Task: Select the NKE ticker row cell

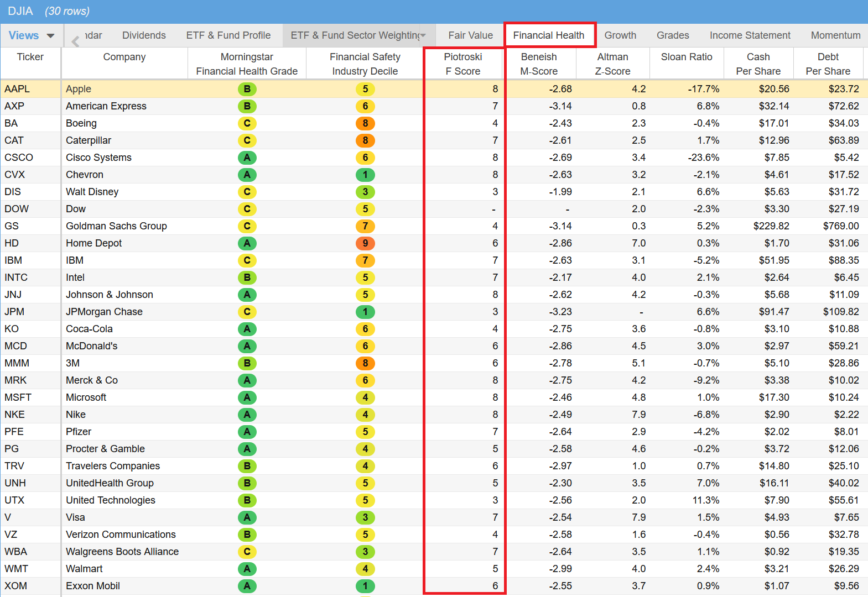Action: (15, 415)
